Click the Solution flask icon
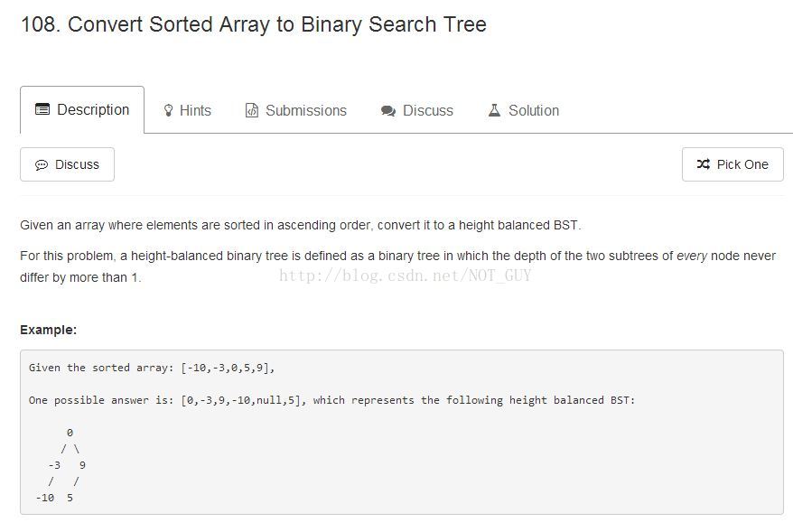The height and width of the screenshot is (532, 793). [494, 110]
